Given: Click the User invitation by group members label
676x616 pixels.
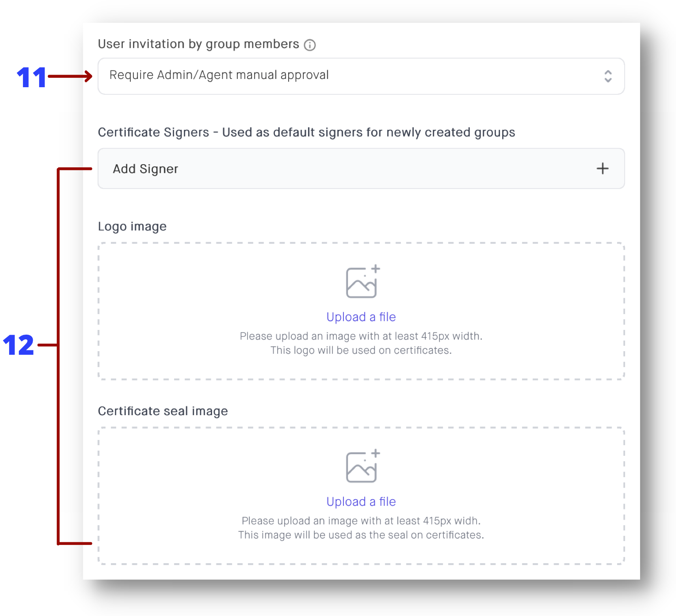Looking at the screenshot, I should tap(199, 44).
